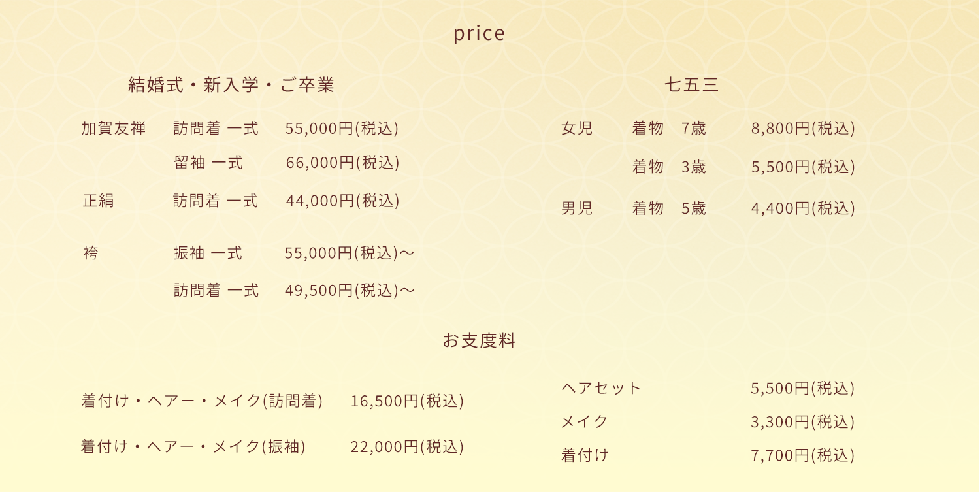
Task: Click the 振袖 一式 item
Action: pyautogui.click(x=208, y=253)
